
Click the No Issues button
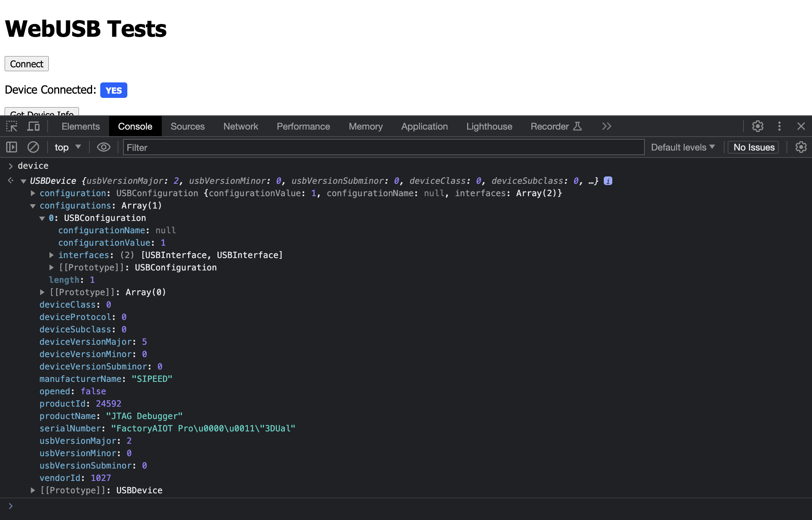pyautogui.click(x=754, y=147)
